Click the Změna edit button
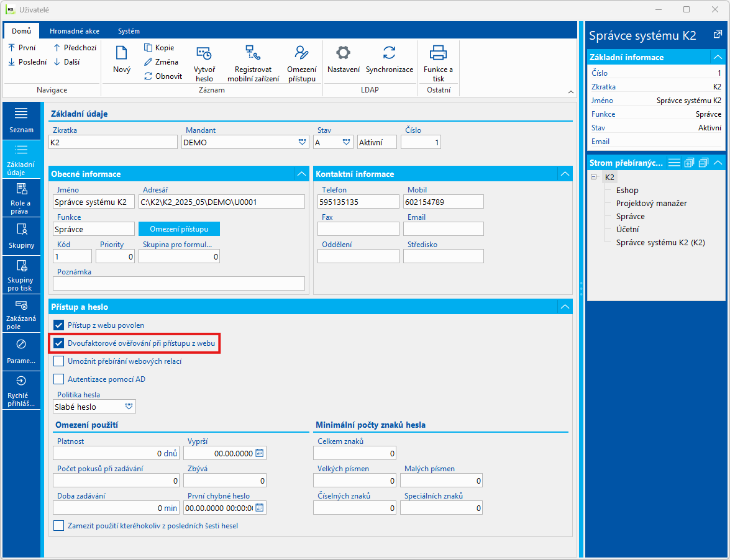 tap(162, 62)
